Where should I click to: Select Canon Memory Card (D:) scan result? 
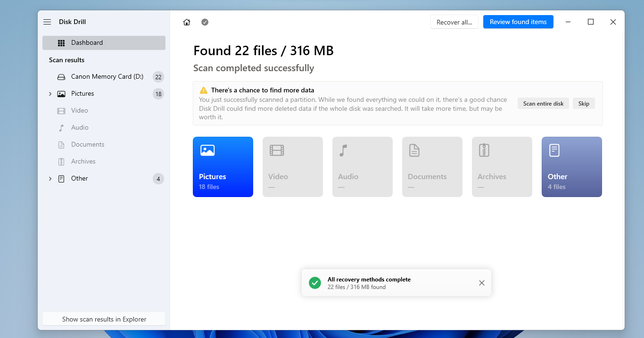click(x=104, y=77)
